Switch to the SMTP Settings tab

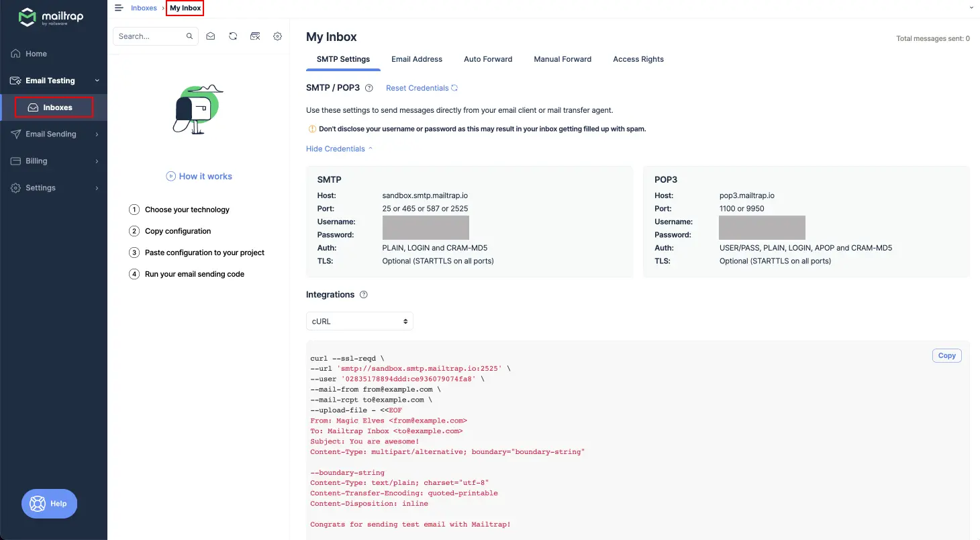343,59
